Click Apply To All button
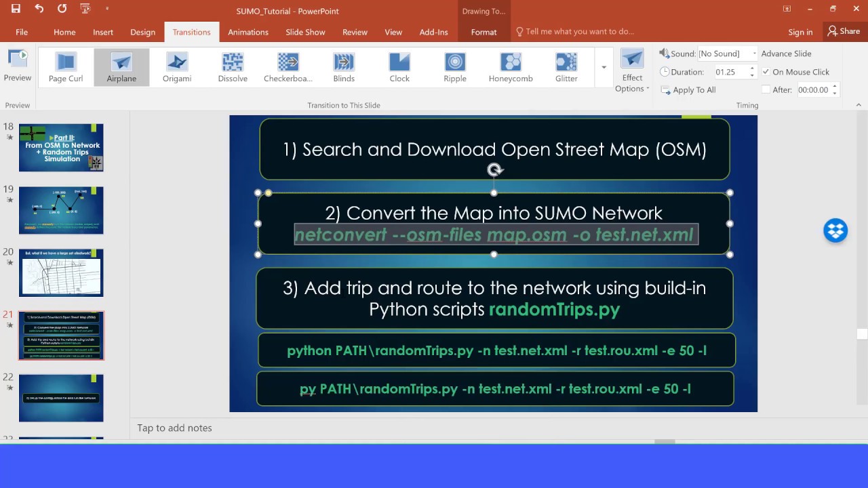This screenshot has width=868, height=488. [688, 90]
